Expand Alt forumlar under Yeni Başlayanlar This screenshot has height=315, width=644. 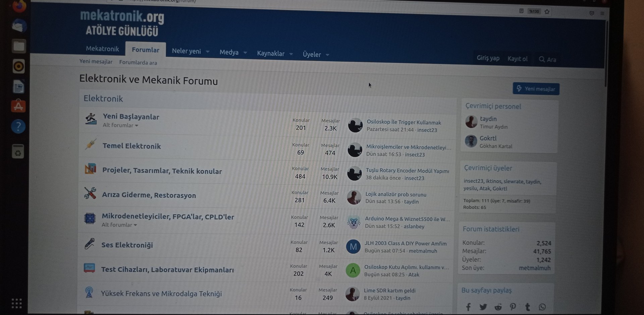[x=120, y=125]
